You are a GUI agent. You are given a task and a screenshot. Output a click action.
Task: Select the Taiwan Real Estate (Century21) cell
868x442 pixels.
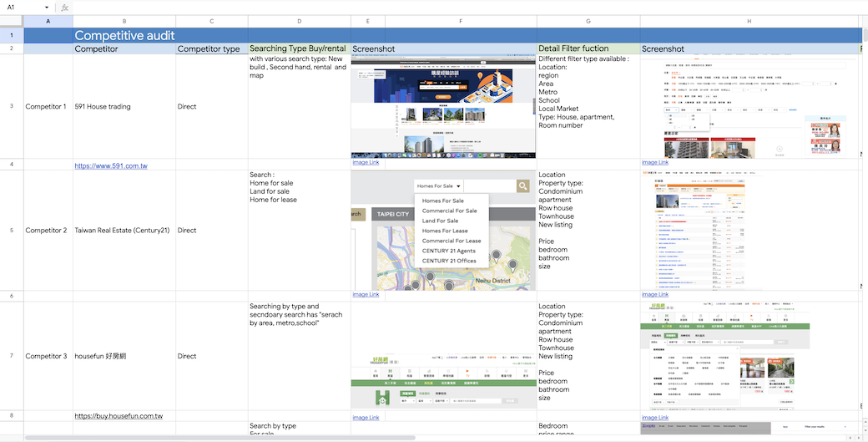[x=124, y=231]
